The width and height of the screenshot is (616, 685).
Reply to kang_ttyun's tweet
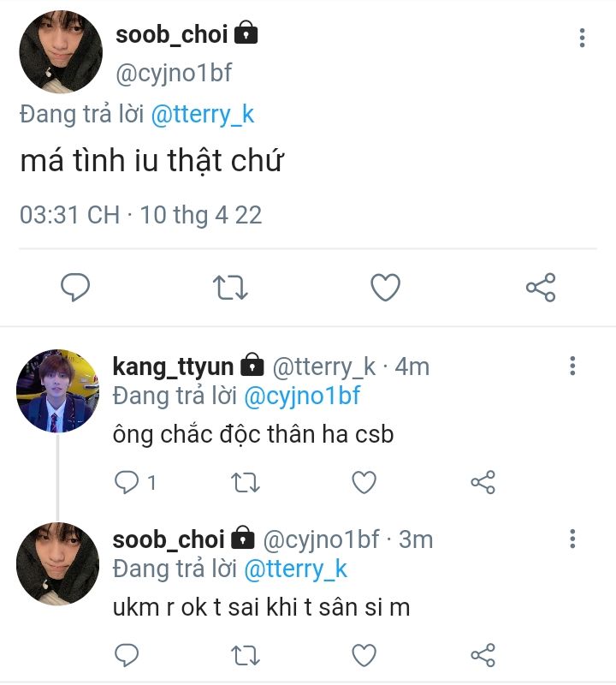click(127, 483)
